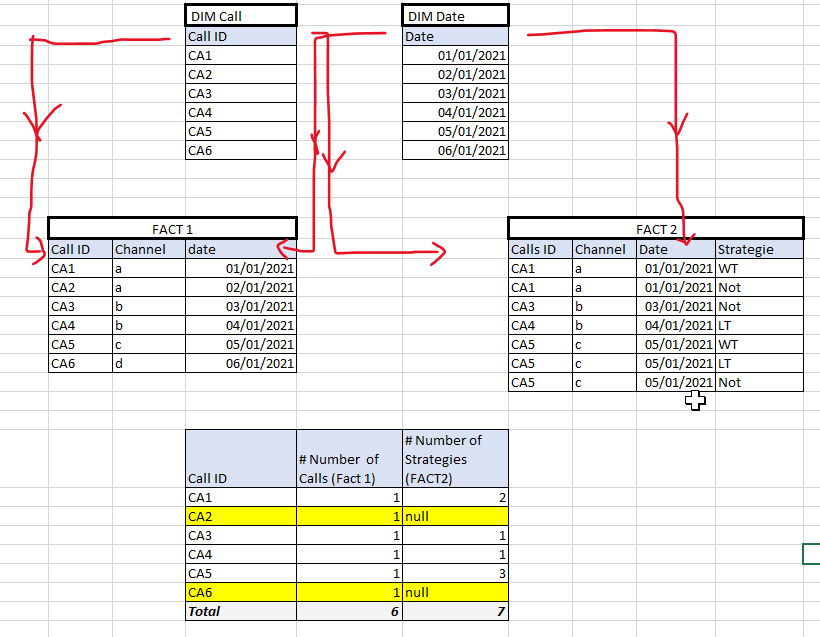Viewport: 820px width, 637px height.
Task: Select cell CA1 in the DIM Call table
Action: 241,55
